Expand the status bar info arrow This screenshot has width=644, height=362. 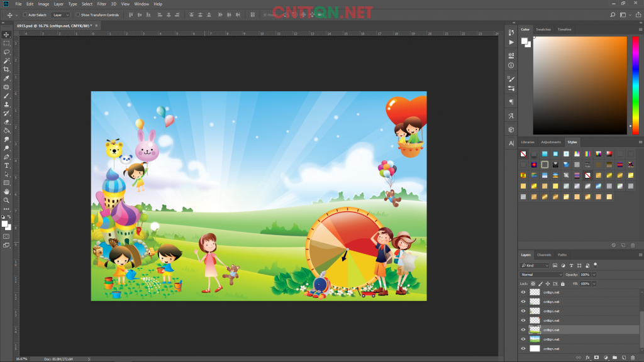(x=89, y=359)
